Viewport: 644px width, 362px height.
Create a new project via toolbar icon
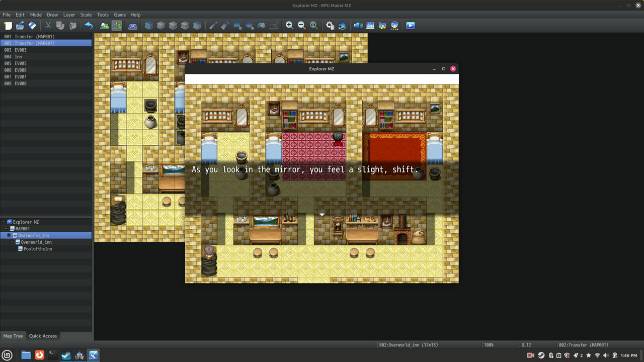8,26
